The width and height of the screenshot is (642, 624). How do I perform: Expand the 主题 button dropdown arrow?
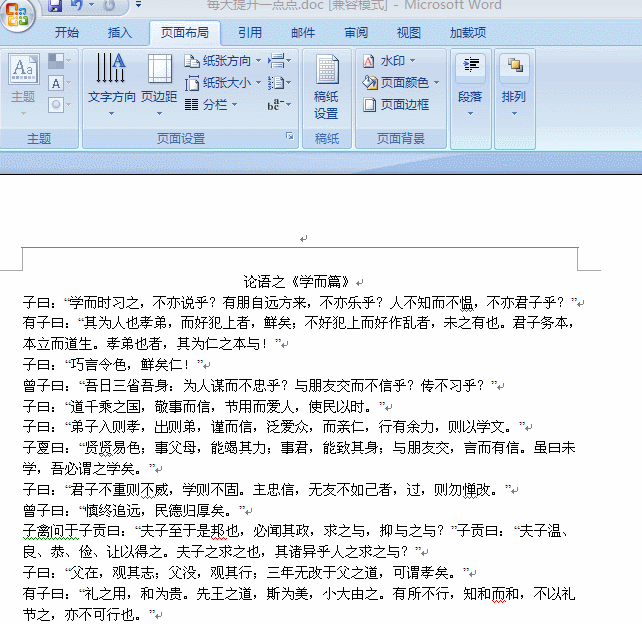[23, 113]
